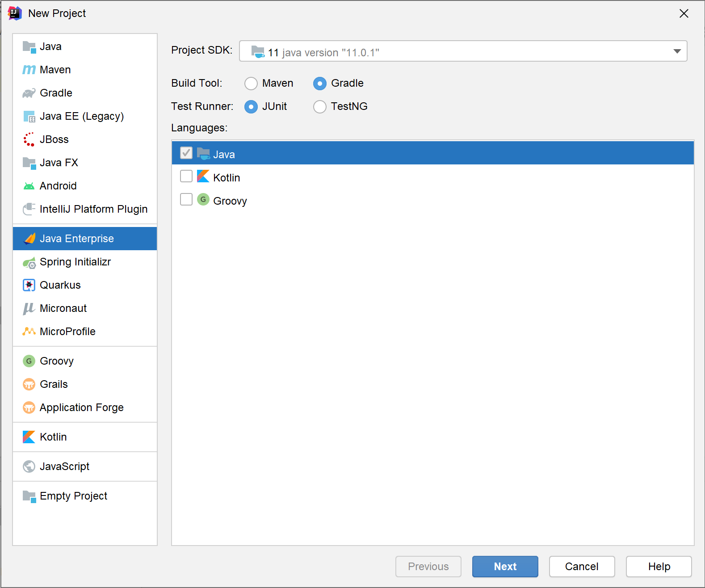Enable the Kotlin language checkbox
Screen dimensions: 705x588
186,176
